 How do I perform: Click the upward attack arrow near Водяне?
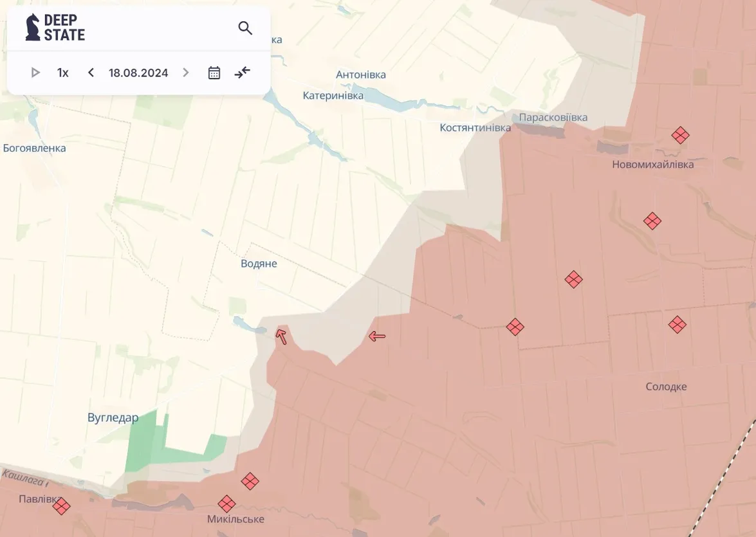(x=281, y=336)
